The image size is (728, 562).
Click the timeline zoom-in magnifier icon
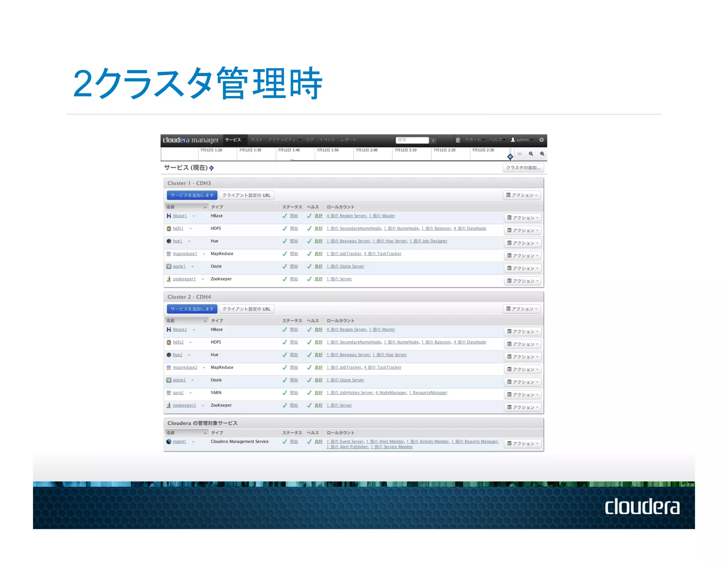point(542,154)
